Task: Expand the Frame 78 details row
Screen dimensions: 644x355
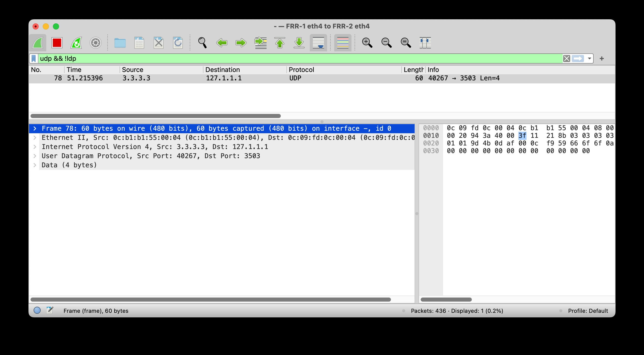Action: 35,128
